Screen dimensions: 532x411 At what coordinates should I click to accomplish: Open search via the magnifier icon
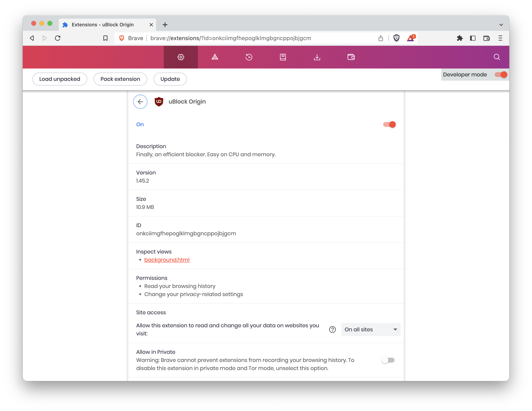tap(497, 57)
